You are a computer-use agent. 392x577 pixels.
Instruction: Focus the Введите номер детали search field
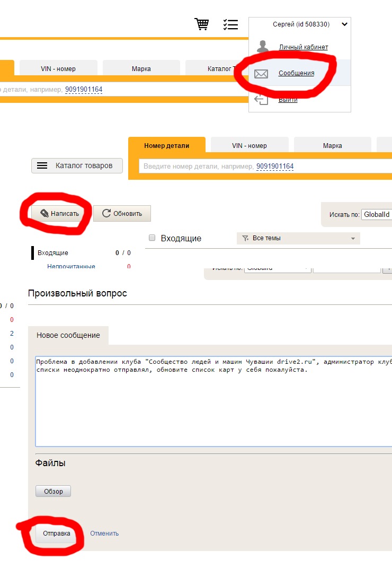[265, 166]
